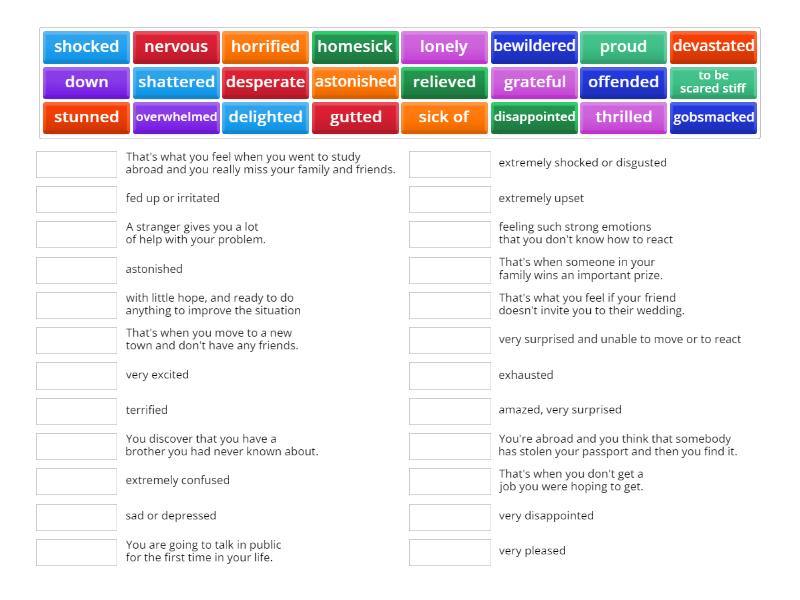Choose the 'homesick' word tile
This screenshot has height=600, width=800.
pyautogui.click(x=354, y=46)
